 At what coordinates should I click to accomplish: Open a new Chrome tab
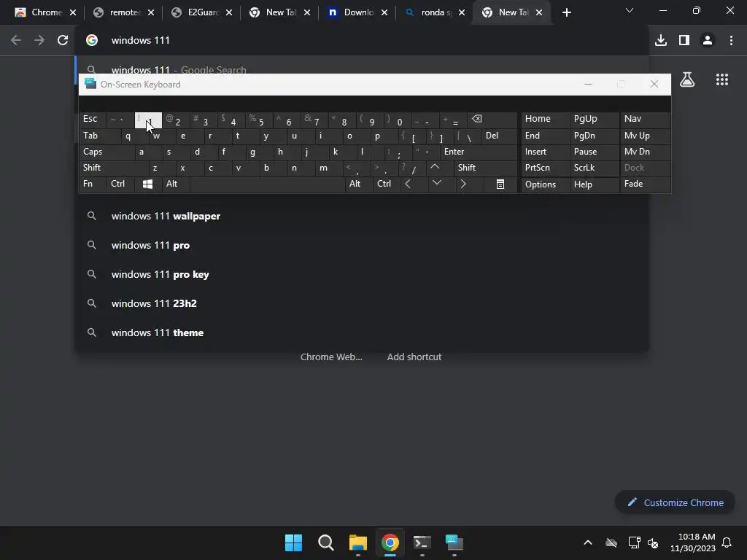(566, 12)
